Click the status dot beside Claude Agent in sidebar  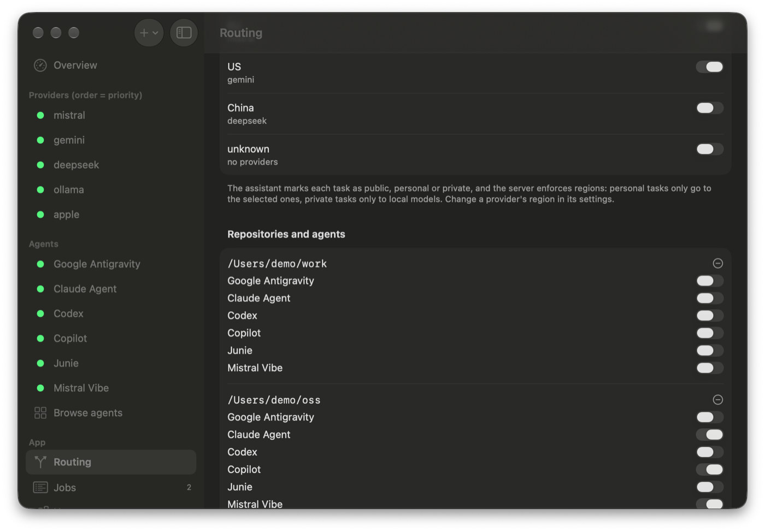[40, 289]
